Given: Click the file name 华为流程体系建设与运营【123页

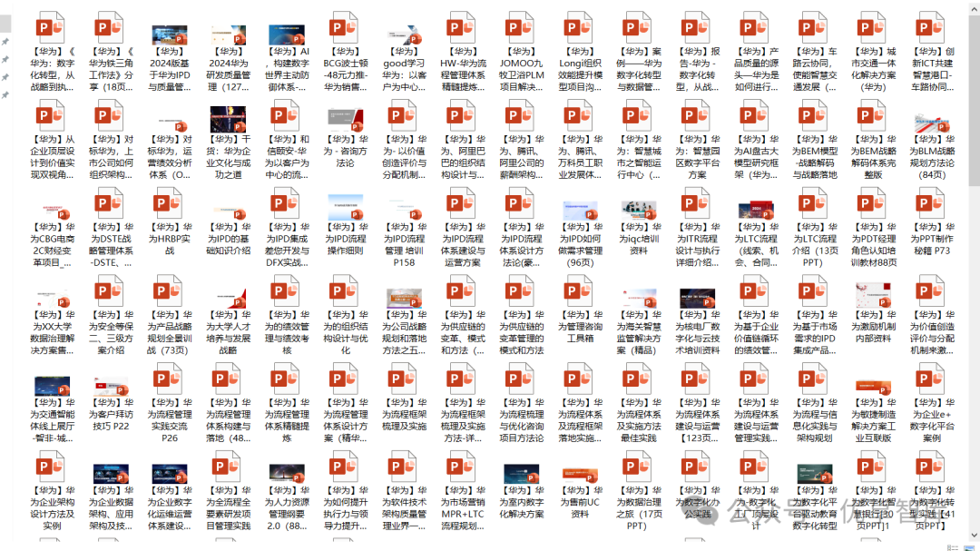Looking at the screenshot, I should point(697,420).
